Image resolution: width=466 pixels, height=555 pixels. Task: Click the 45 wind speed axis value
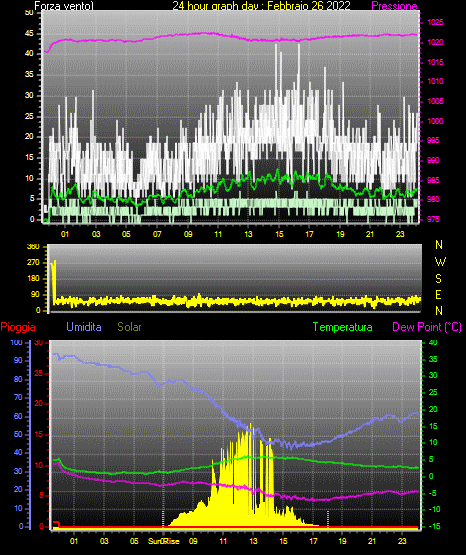point(29,34)
